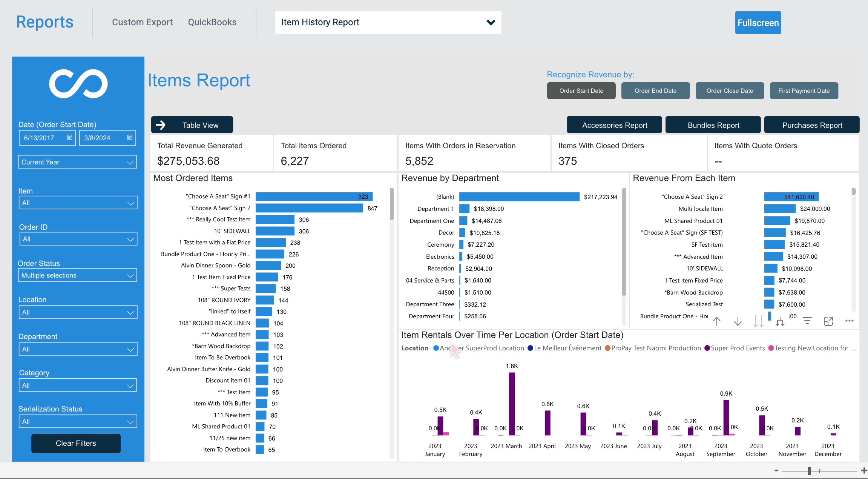
Task: Click the Total Revenue Generated value $275,053.68
Action: tap(189, 161)
